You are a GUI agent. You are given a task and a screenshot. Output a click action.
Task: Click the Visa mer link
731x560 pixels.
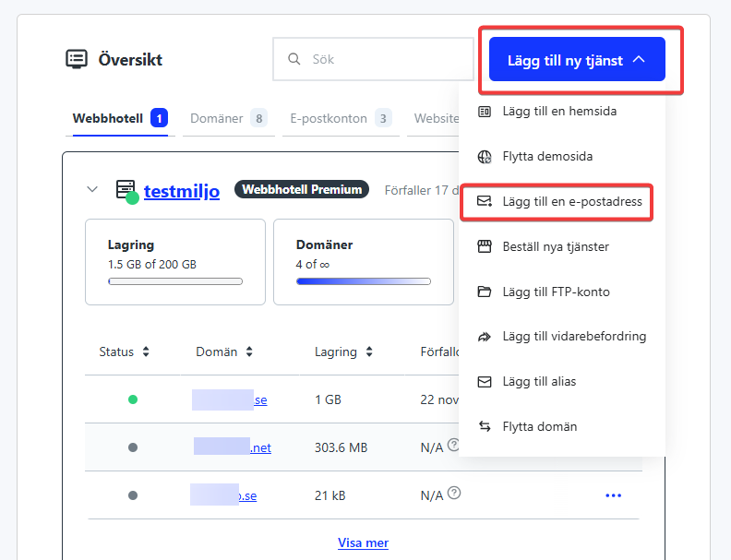click(363, 542)
